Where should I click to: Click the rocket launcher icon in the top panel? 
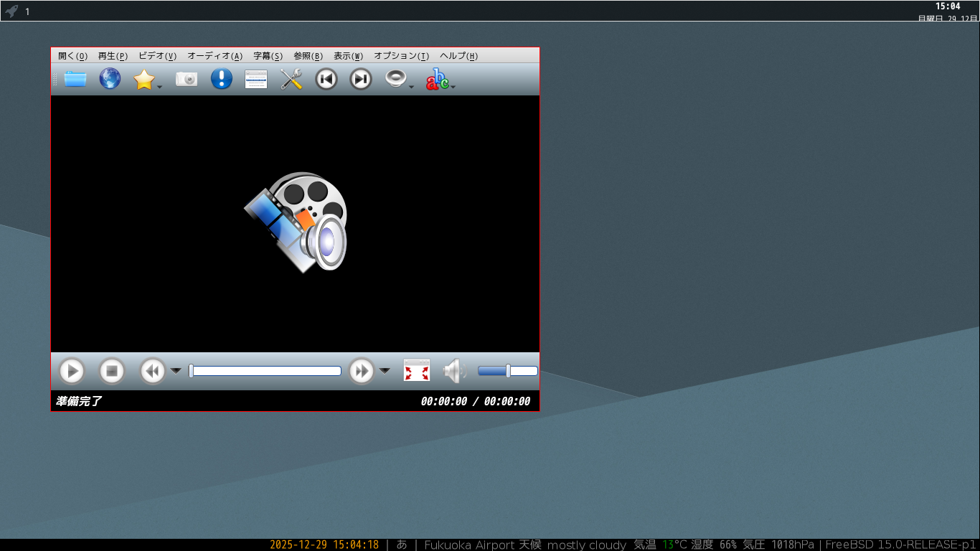point(11,11)
